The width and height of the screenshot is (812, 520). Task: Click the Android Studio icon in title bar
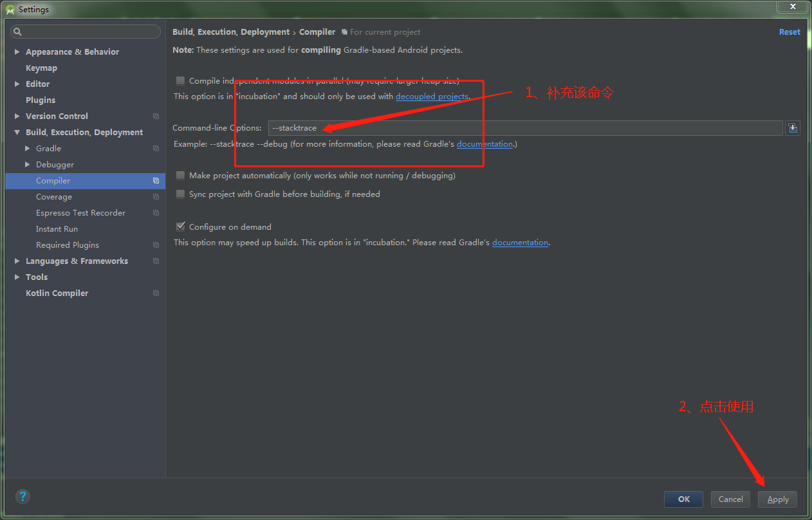pyautogui.click(x=10, y=9)
